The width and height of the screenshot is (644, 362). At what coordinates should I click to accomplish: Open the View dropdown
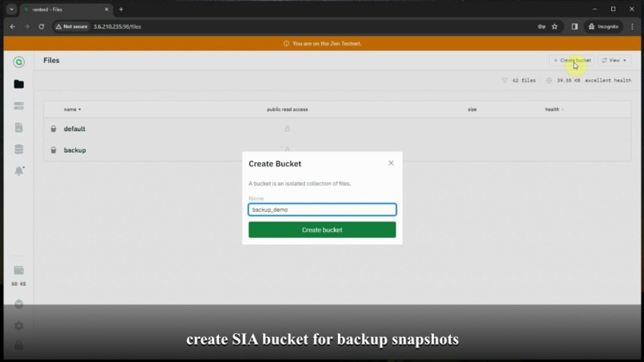point(614,61)
